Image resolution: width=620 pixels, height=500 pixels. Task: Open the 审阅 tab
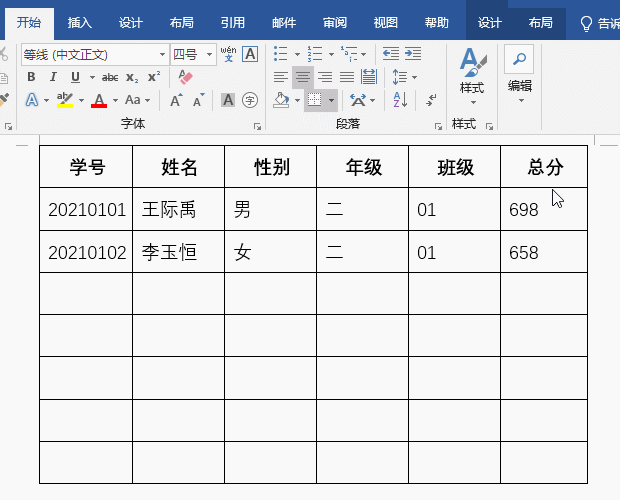click(x=335, y=23)
